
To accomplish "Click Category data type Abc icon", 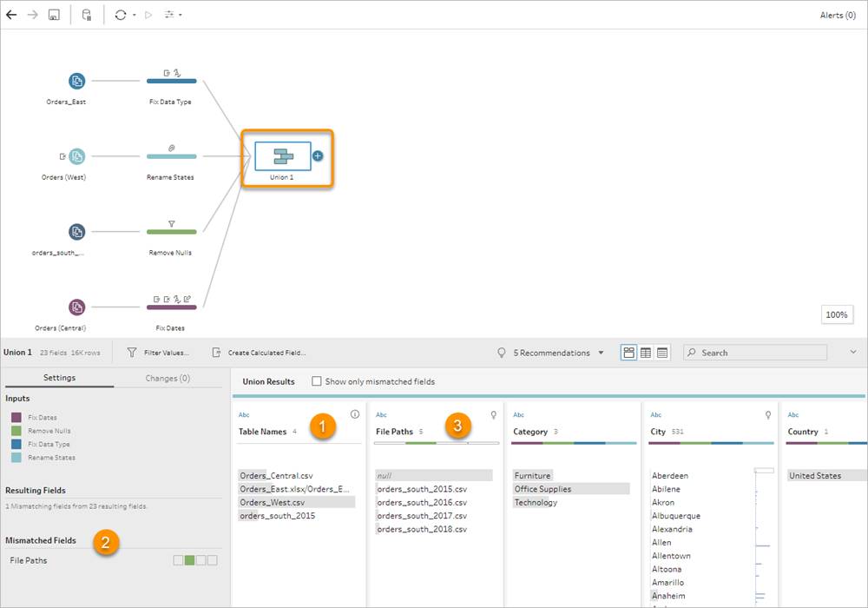I will [x=519, y=415].
